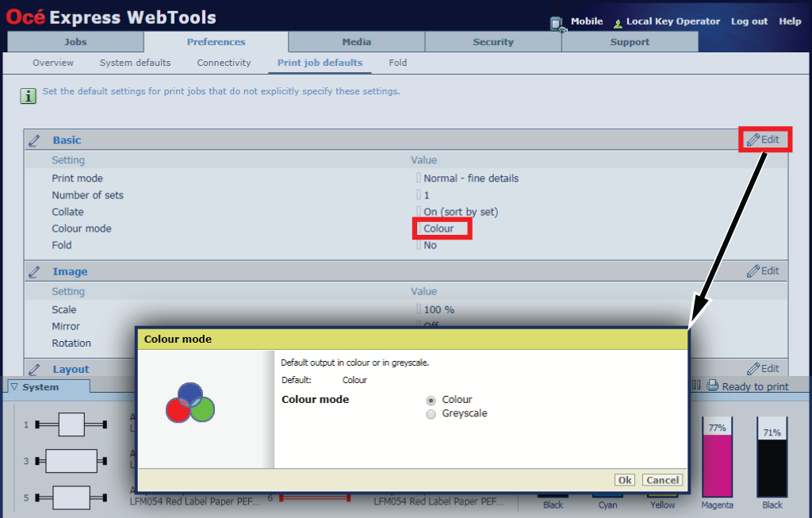This screenshot has height=518, width=812.
Task: Click the Mirror setting label
Action: pyautogui.click(x=66, y=326)
